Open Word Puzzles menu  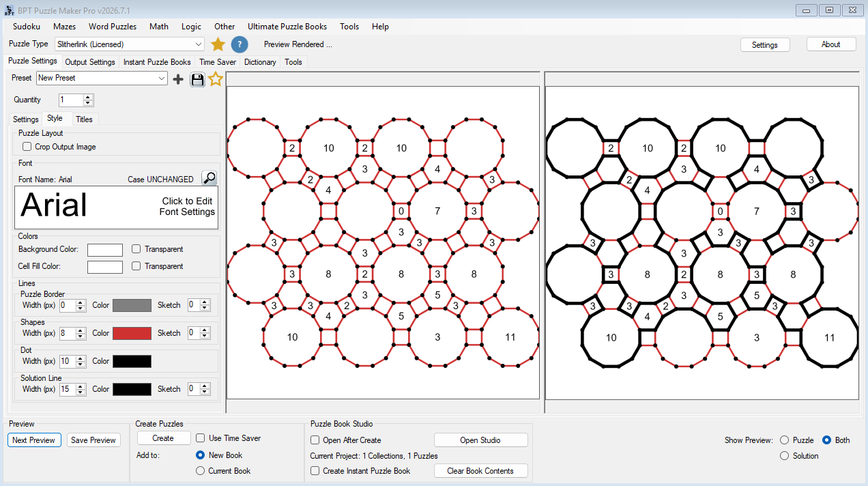pyautogui.click(x=113, y=27)
